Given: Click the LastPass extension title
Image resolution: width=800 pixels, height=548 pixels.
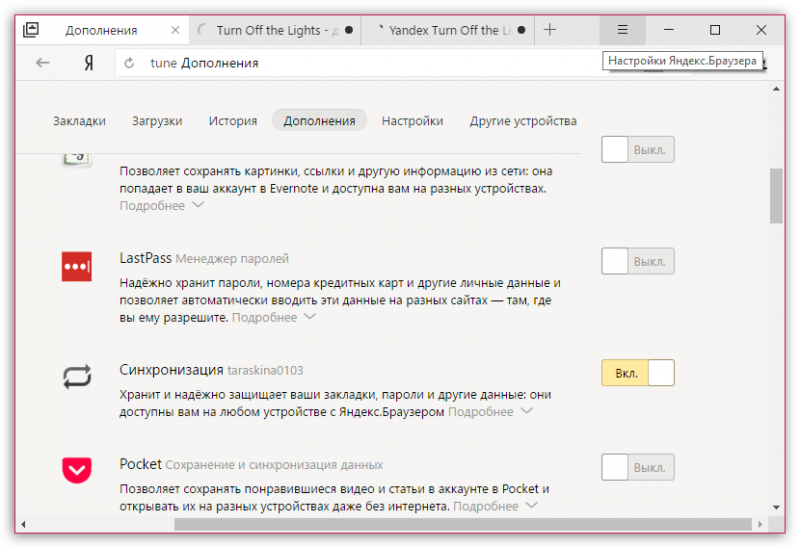Looking at the screenshot, I should (x=145, y=258).
